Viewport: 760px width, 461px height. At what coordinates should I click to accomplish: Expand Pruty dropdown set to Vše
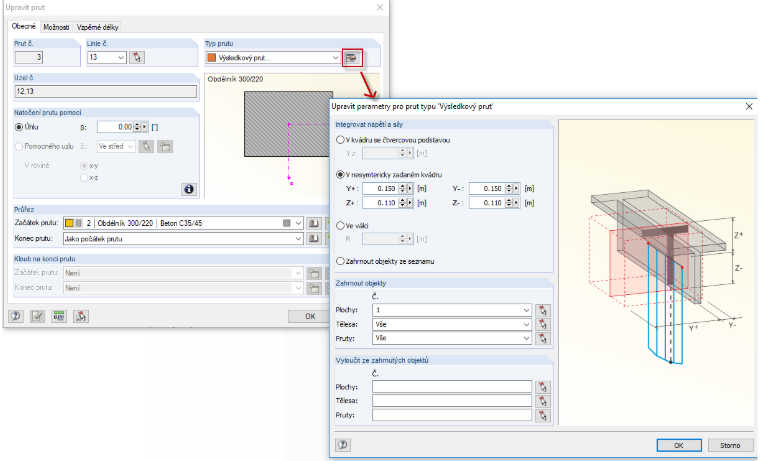[x=526, y=338]
